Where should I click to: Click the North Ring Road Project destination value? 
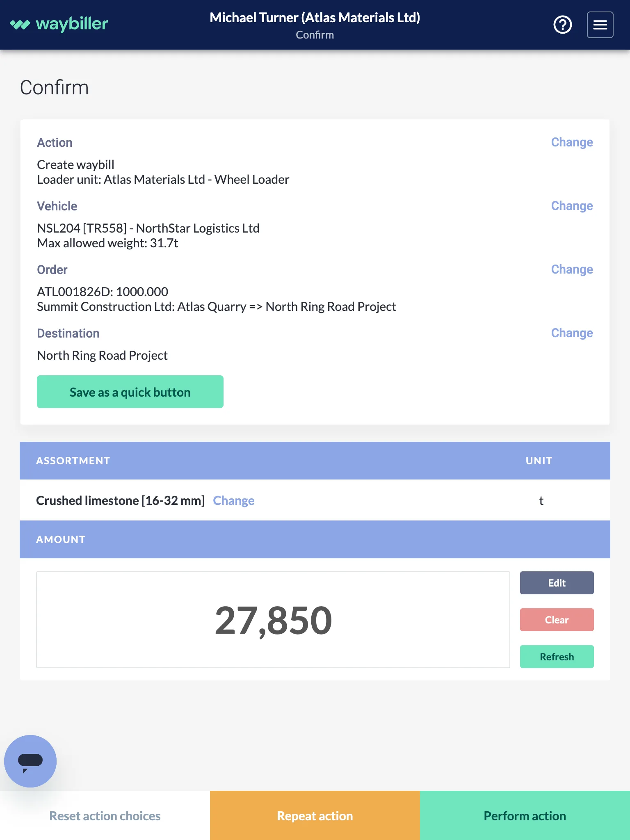click(102, 355)
